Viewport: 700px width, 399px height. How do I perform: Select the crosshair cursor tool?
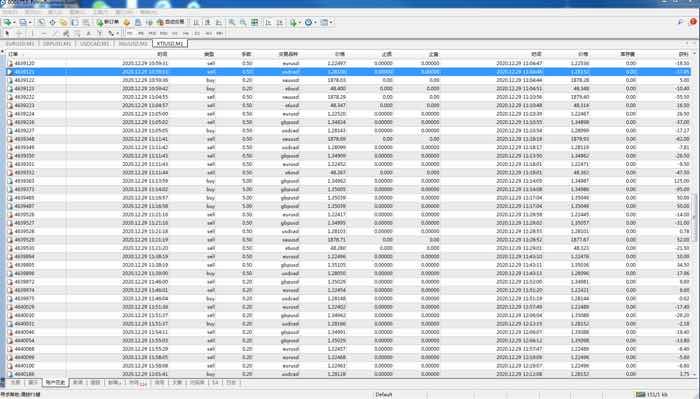[x=19, y=33]
